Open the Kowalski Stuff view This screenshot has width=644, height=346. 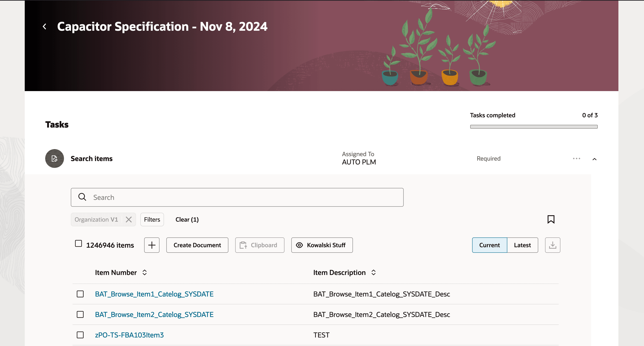click(x=322, y=245)
